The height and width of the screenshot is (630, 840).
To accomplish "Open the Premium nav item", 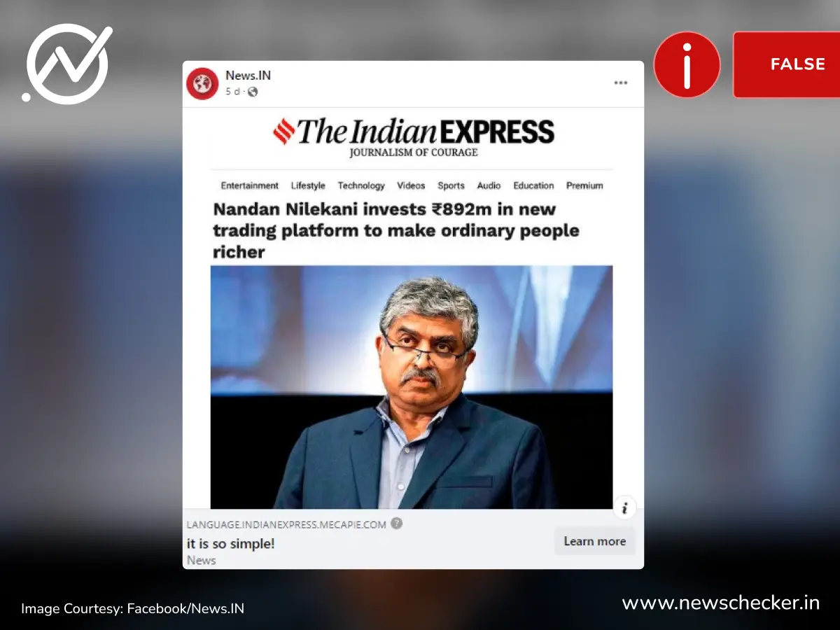I will [584, 185].
